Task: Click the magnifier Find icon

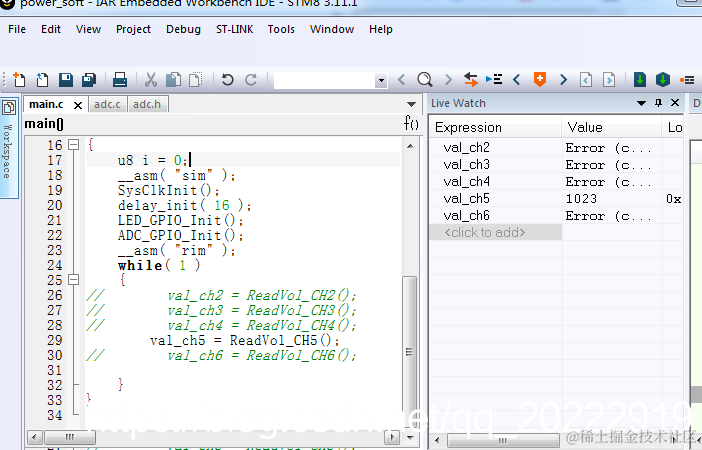Action: point(424,80)
